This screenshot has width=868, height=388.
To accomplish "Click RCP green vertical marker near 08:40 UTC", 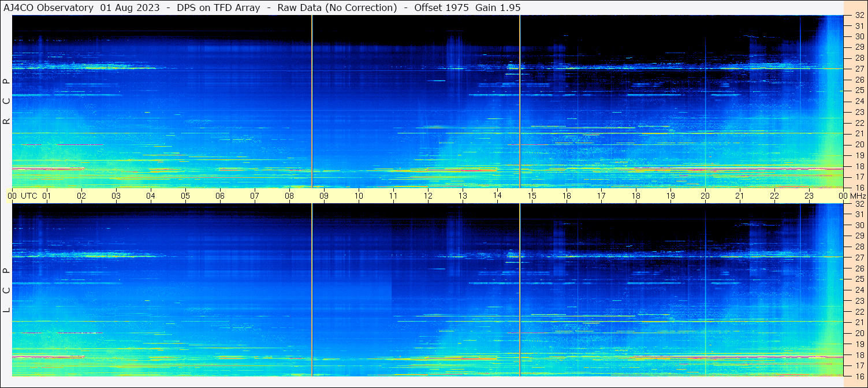I will click(x=312, y=101).
